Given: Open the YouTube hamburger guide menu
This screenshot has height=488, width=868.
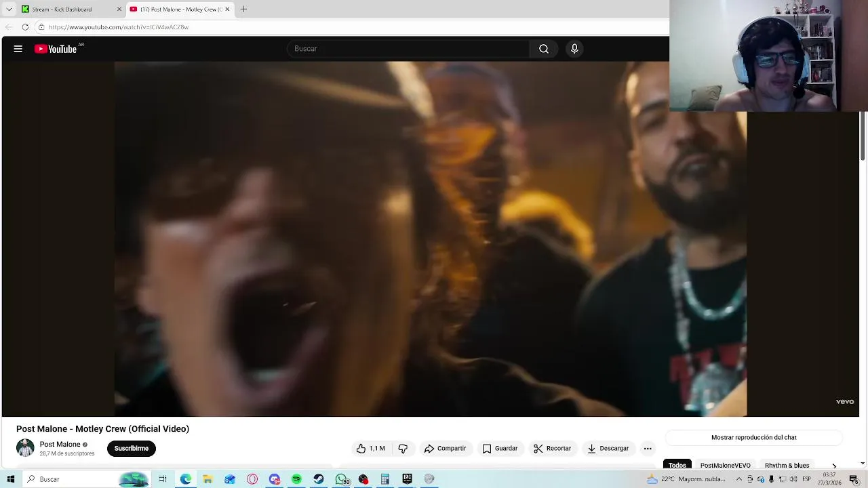Looking at the screenshot, I should tap(18, 49).
